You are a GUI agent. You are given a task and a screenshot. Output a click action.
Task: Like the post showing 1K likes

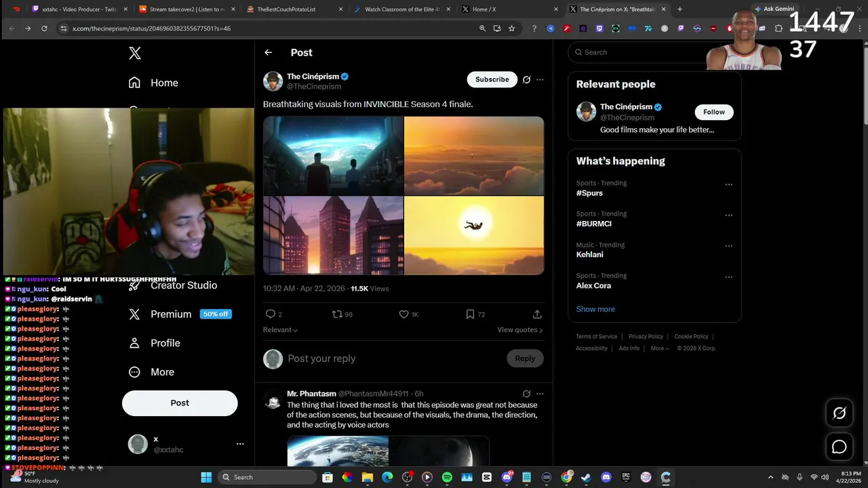pyautogui.click(x=408, y=314)
